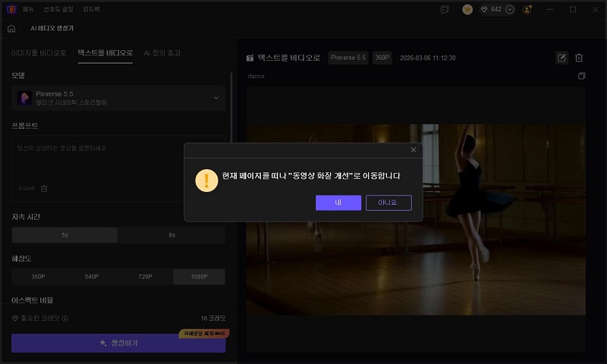This screenshot has height=364, width=607.
Task: Click the credit info icon next to 필요한 크레딧
Action: (x=65, y=318)
